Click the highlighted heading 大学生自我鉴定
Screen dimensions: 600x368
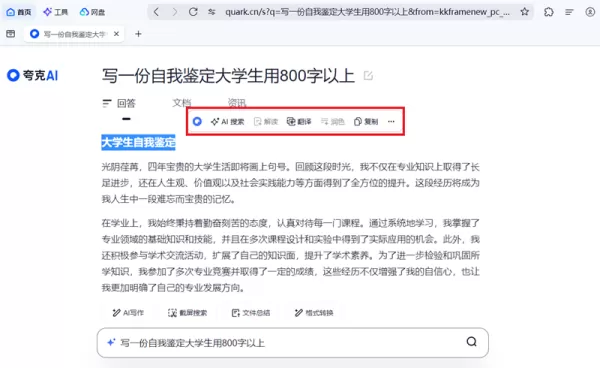(x=139, y=142)
